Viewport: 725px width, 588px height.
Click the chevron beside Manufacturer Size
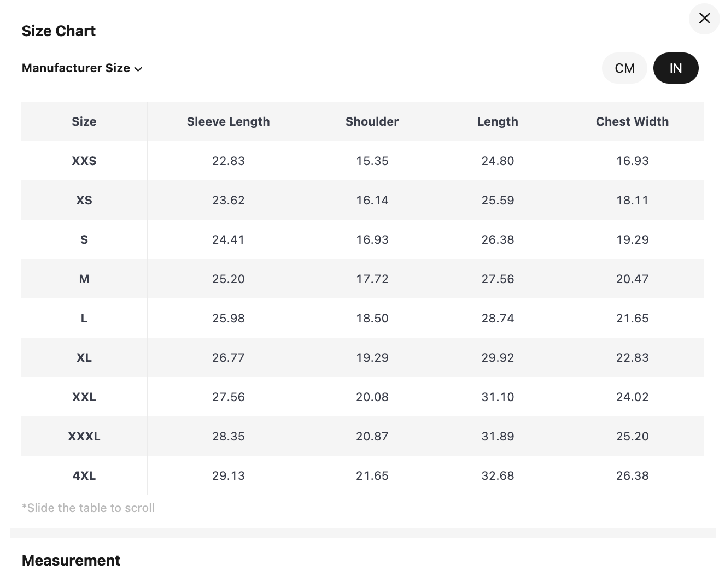[138, 69]
